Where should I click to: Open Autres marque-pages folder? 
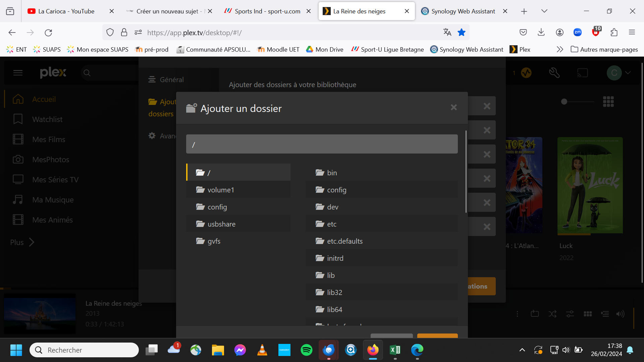pos(604,50)
